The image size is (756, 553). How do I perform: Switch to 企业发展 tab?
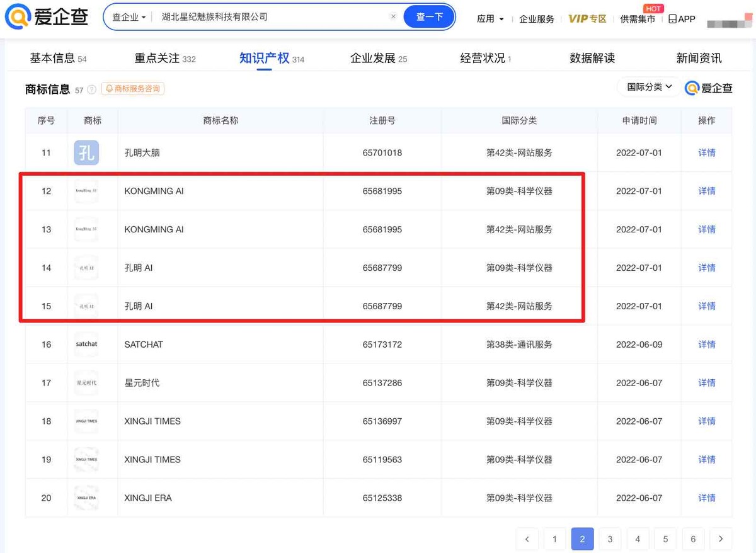379,59
